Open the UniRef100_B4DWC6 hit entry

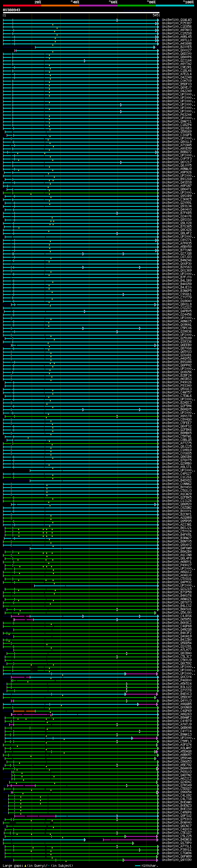pyautogui.click(x=176, y=839)
